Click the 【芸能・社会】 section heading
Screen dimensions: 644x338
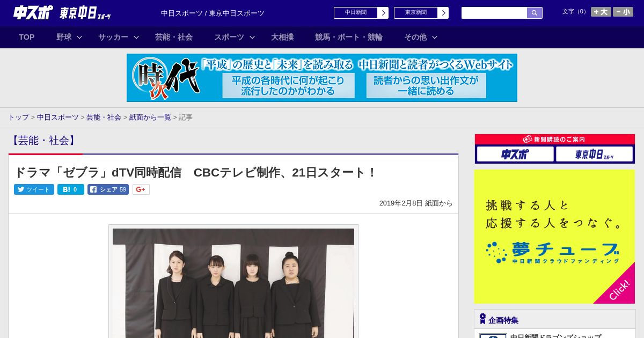point(44,141)
